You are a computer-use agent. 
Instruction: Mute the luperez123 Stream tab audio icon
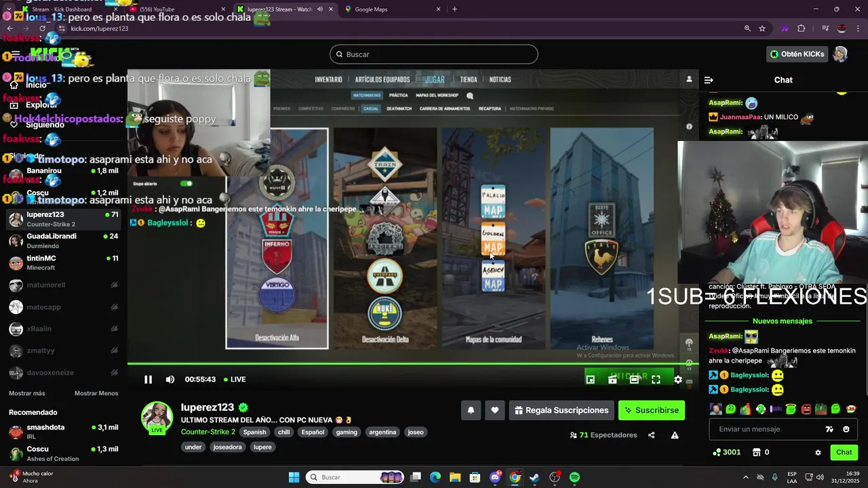[319, 9]
